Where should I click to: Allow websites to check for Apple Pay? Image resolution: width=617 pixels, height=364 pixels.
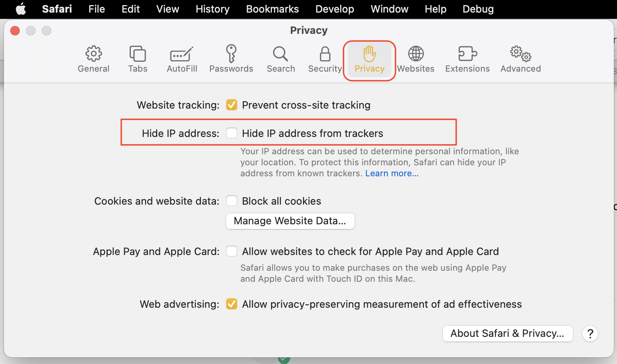tap(232, 251)
